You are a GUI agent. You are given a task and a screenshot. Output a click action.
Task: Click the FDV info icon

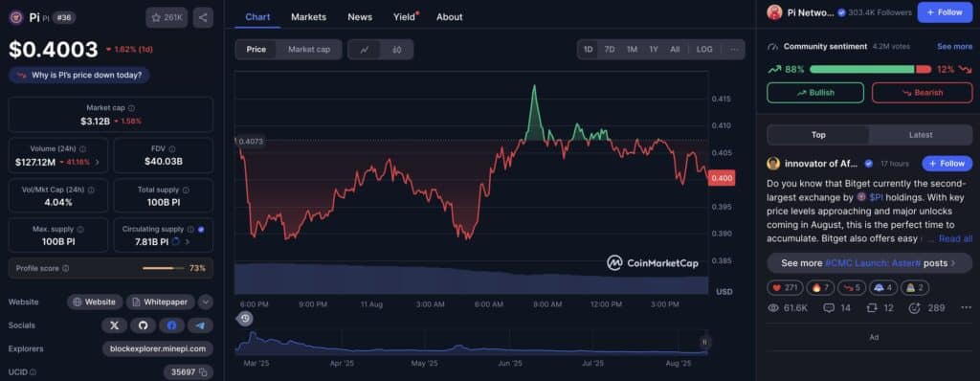[172, 149]
